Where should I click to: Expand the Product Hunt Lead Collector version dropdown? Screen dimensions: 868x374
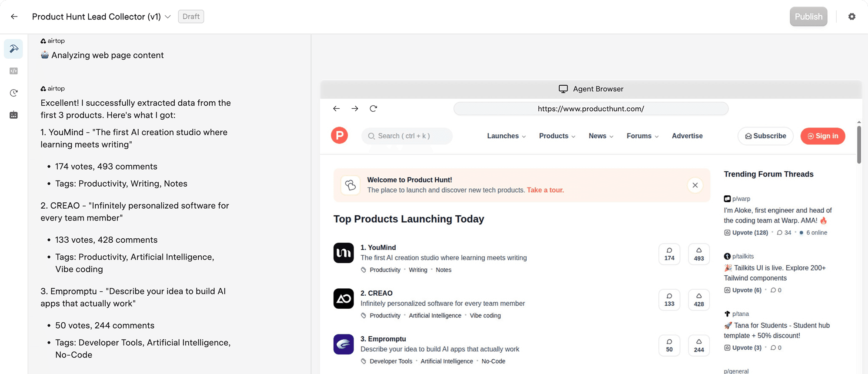[x=168, y=17]
